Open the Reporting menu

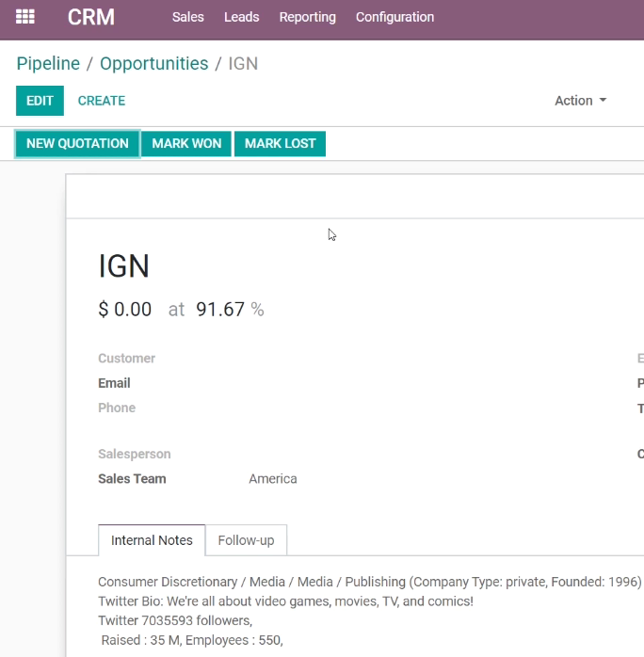(x=308, y=17)
